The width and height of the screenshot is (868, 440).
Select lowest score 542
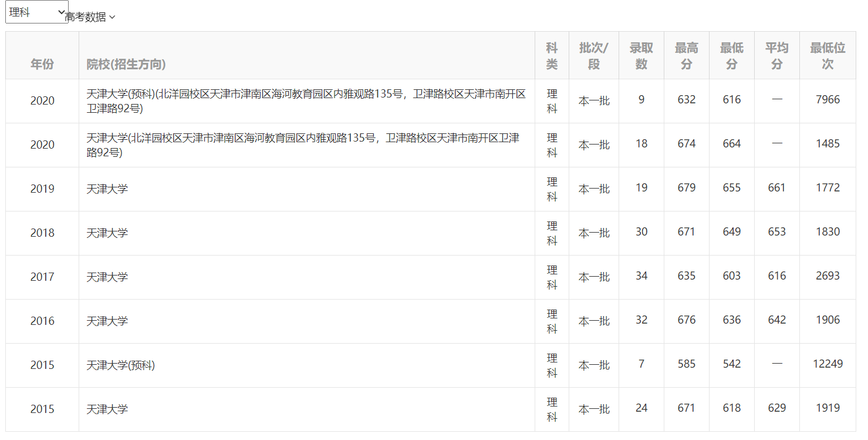(x=732, y=364)
